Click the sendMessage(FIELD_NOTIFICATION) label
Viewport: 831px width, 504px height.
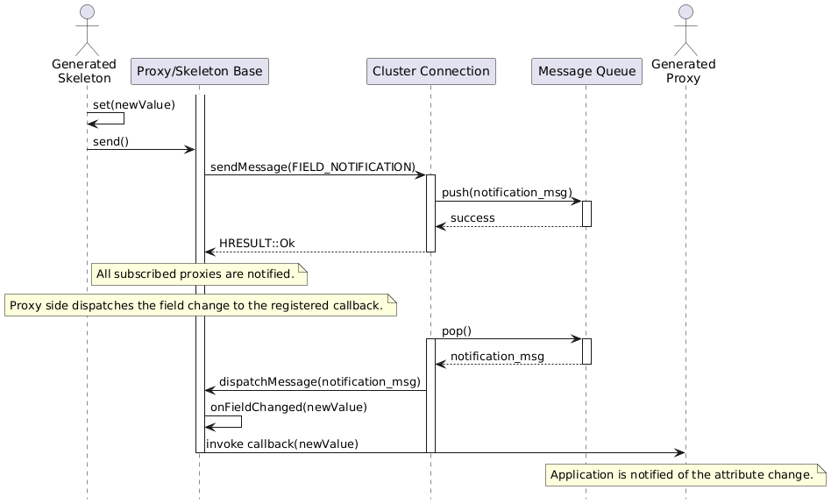313,167
